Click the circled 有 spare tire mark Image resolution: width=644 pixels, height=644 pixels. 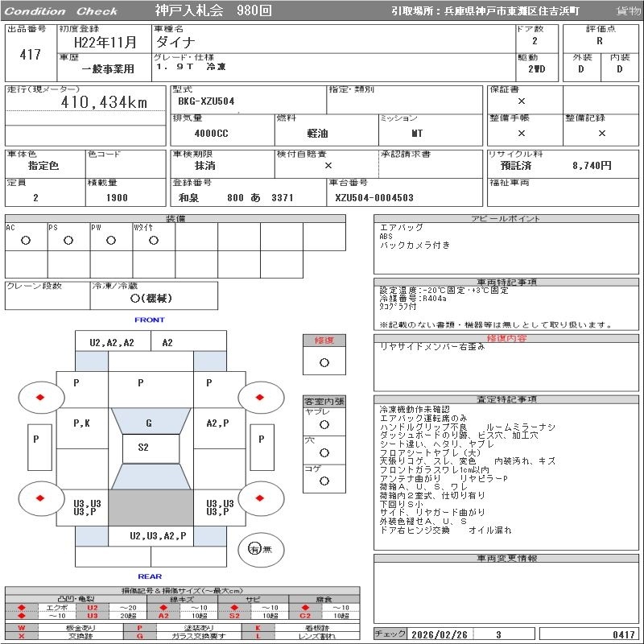(x=254, y=549)
